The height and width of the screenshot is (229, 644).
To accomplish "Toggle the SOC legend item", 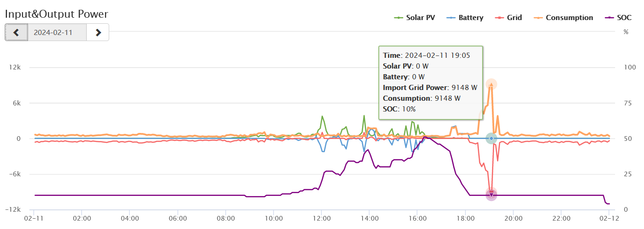I will pyautogui.click(x=619, y=18).
